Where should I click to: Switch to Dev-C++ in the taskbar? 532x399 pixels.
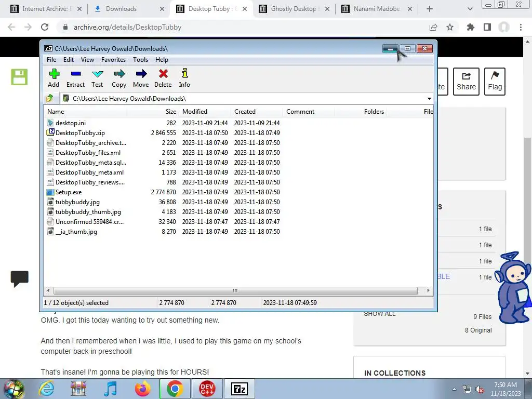[207, 389]
